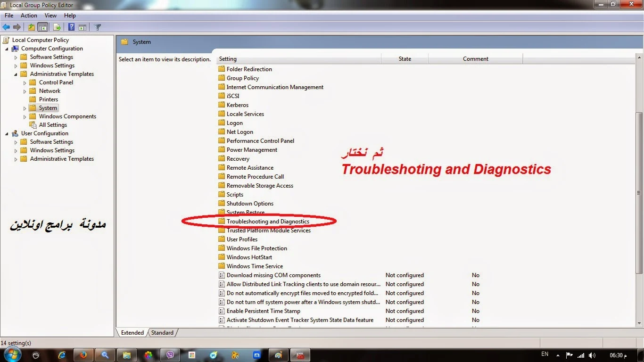Collapse the User Configuration node

(7, 133)
